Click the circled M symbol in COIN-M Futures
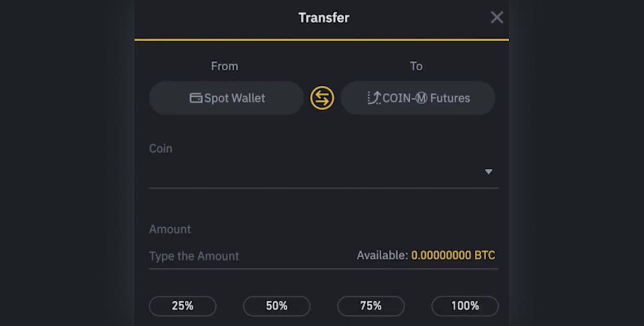The width and height of the screenshot is (644, 326). (x=421, y=98)
